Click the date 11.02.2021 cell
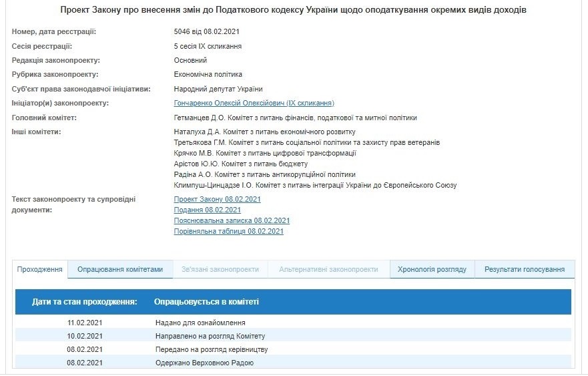This screenshot has height=376, width=588. point(85,323)
